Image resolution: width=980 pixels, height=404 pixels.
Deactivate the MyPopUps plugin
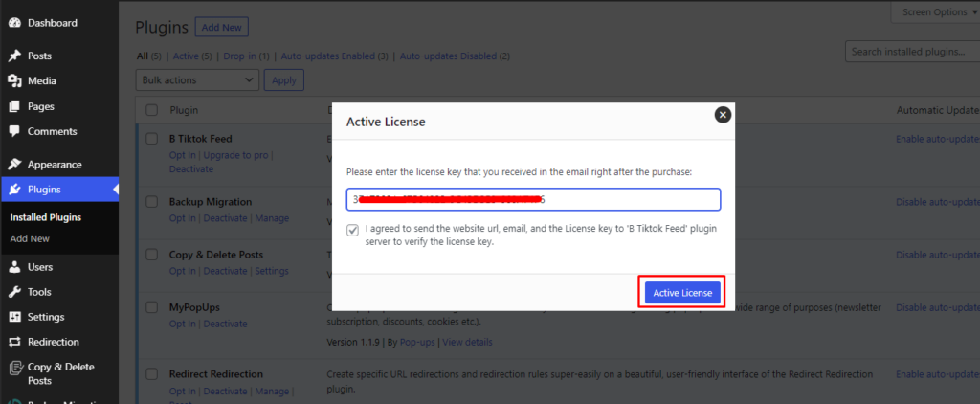point(225,324)
